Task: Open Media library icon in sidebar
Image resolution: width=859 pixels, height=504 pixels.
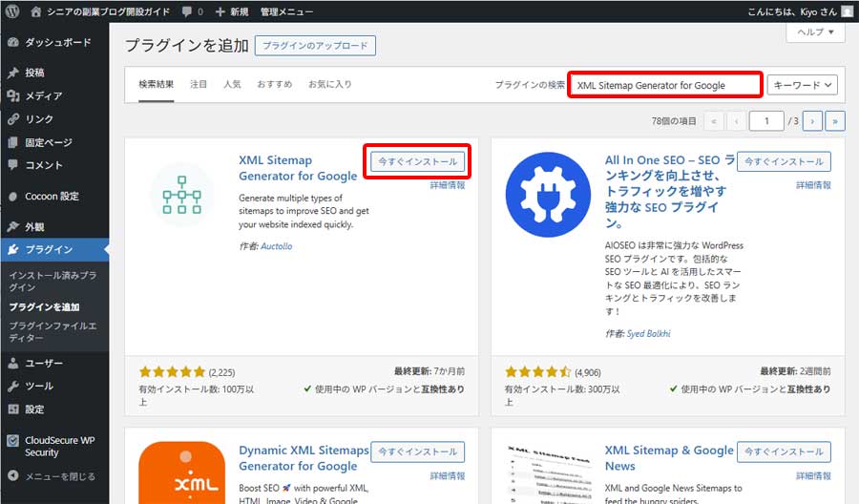Action: tap(13, 96)
